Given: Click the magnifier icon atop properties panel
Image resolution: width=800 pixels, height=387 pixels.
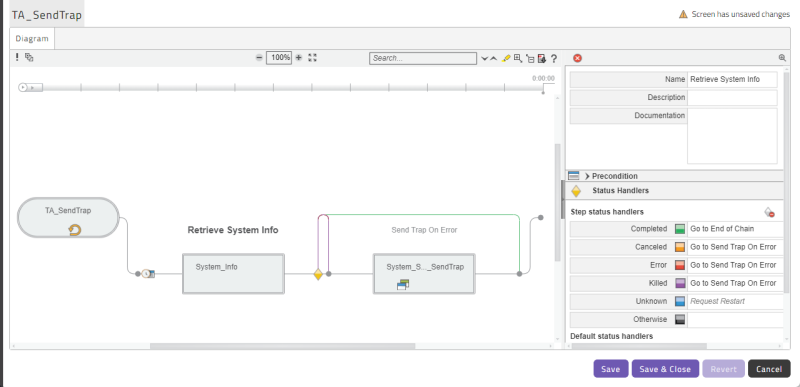Looking at the screenshot, I should 782,58.
